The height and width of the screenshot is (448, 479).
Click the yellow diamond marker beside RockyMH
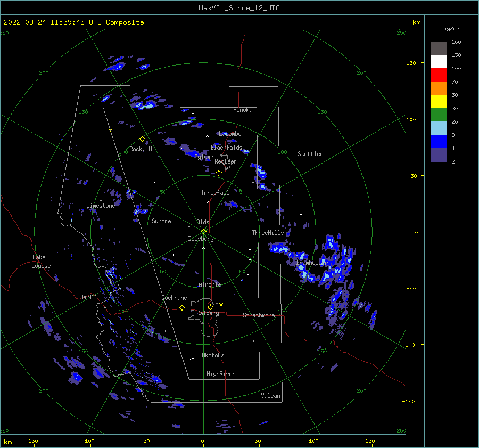click(x=142, y=139)
